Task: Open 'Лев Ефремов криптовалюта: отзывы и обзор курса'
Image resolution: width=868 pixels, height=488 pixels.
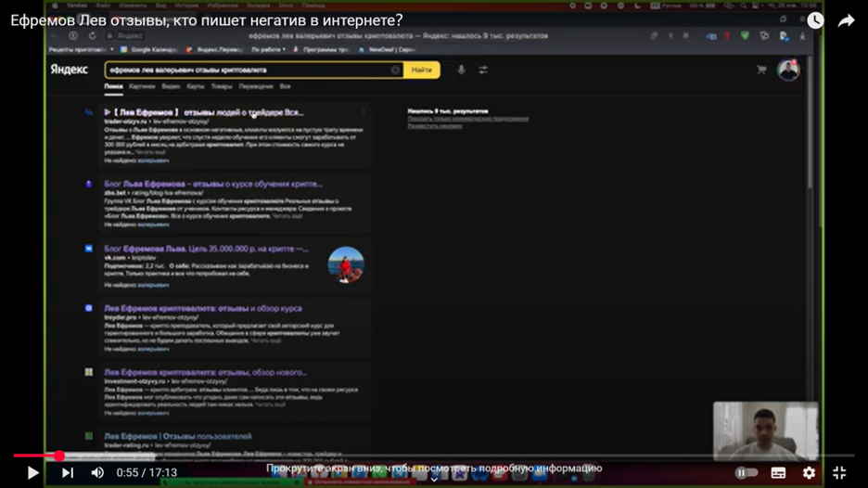Action: [203, 309]
